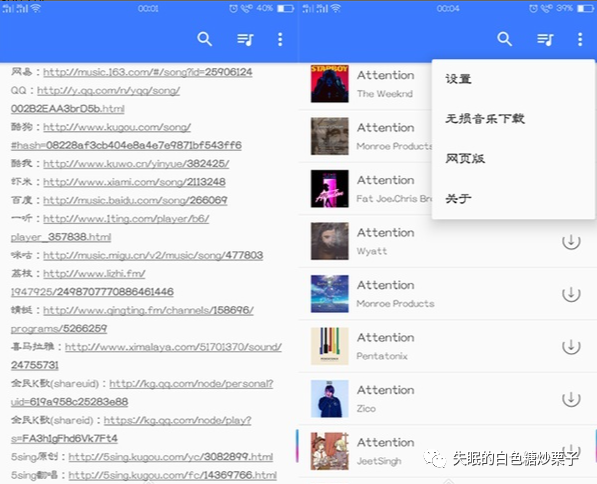This screenshot has width=597, height=484.
Task: Tap the 24755731 ximalaya ID text
Action: pos(35,365)
